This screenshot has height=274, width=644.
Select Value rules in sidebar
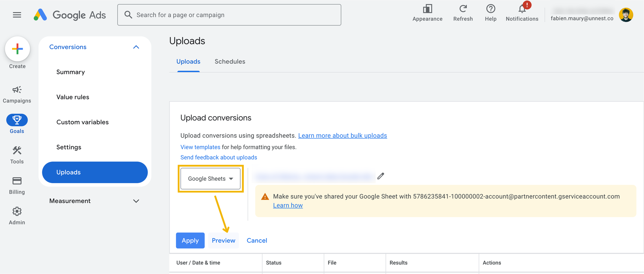click(x=73, y=97)
